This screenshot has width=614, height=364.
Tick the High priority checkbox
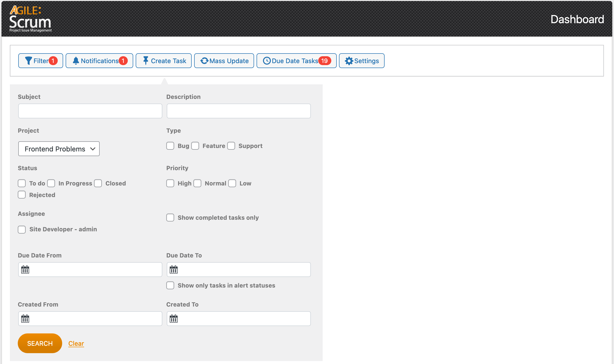pos(170,183)
